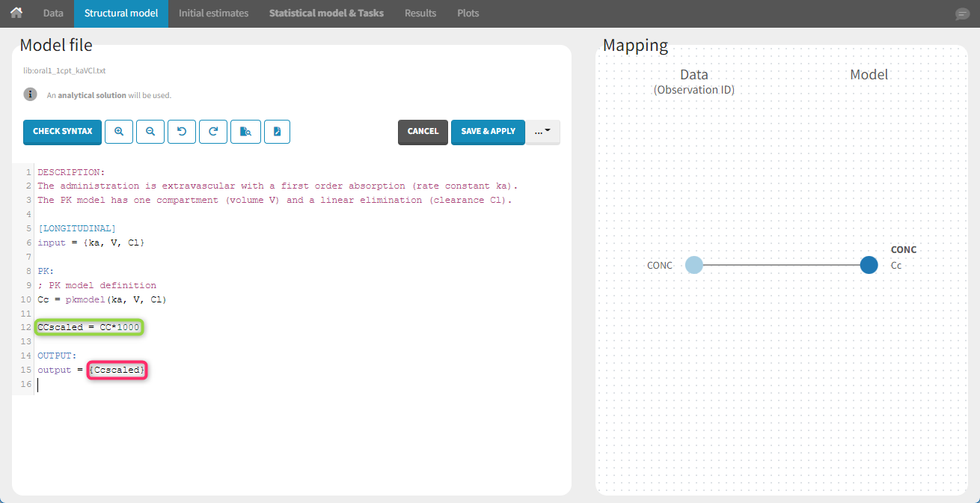This screenshot has width=980, height=503.
Task: Open the comments speech bubble icon
Action: (x=962, y=14)
